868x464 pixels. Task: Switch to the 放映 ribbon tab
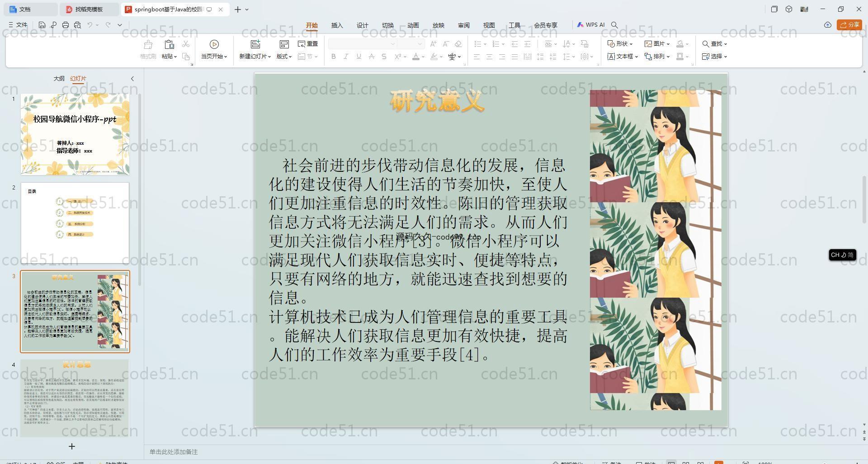439,25
